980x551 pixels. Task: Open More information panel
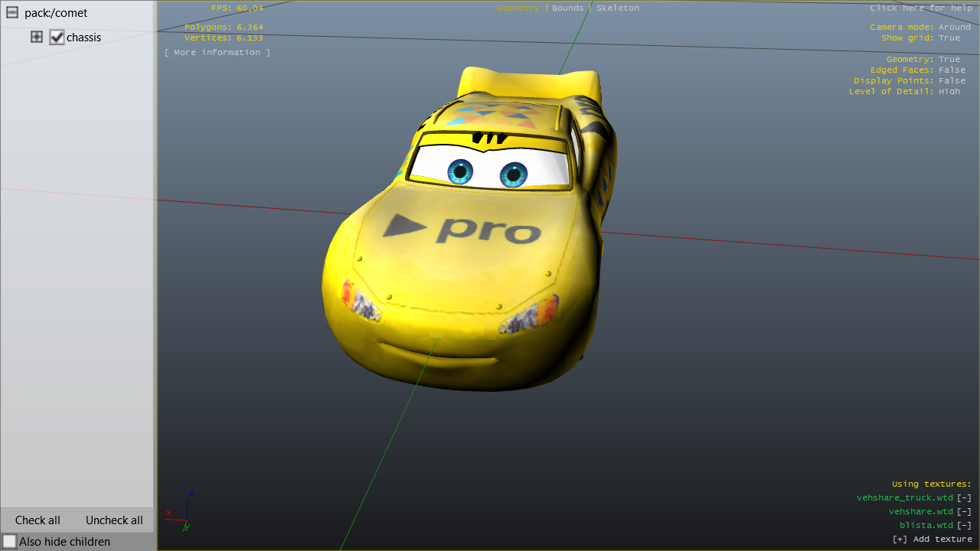(x=217, y=52)
